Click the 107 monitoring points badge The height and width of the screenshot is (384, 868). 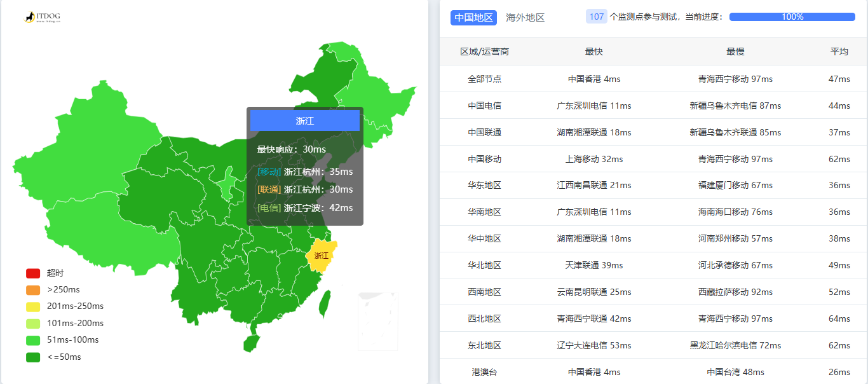596,17
